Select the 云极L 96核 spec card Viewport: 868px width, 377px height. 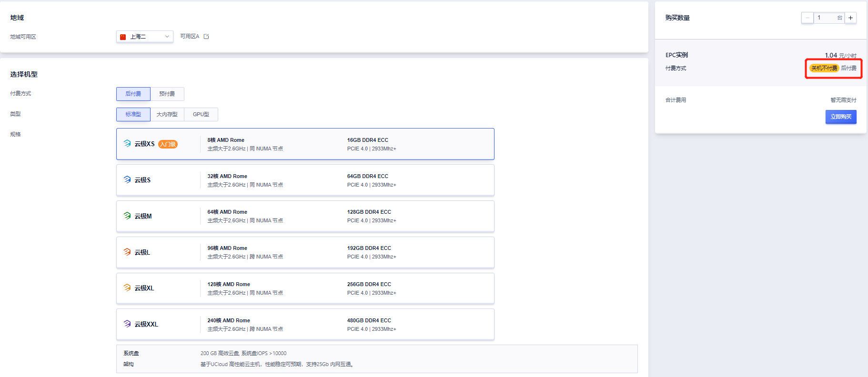coord(305,252)
